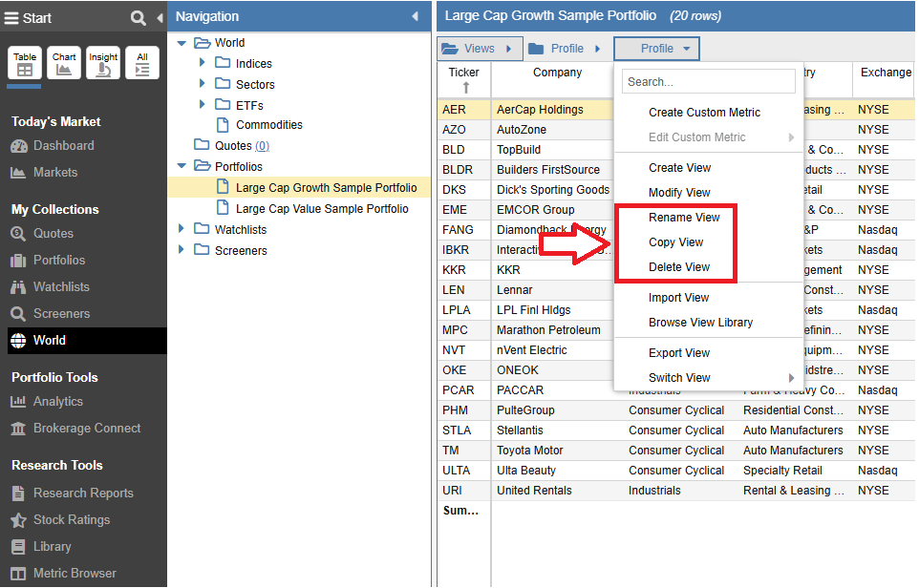919x588 pixels.
Task: Click in the view Search field
Action: point(708,82)
